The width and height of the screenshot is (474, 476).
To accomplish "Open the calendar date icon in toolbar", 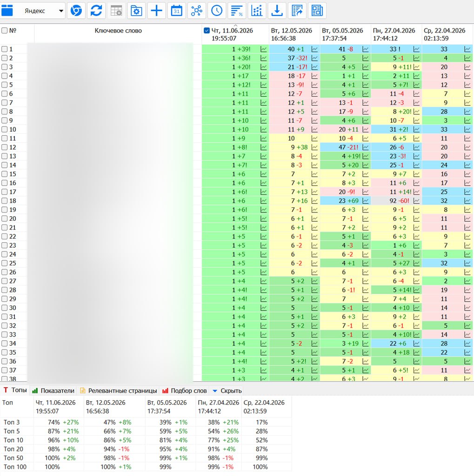I will coord(177,11).
